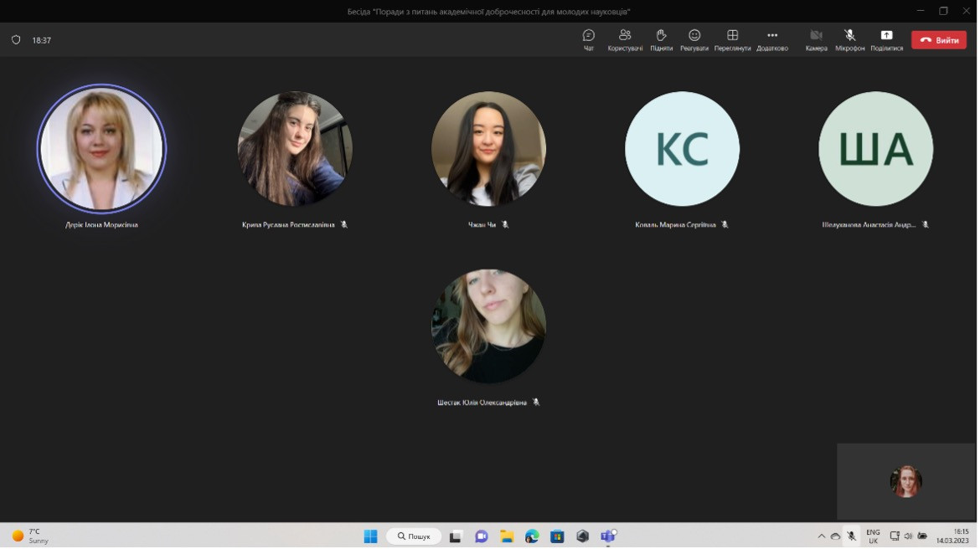Image resolution: width=980 pixels, height=549 pixels.
Task: Select Крипа Руслана Ростиславівна's avatar
Action: [295, 149]
